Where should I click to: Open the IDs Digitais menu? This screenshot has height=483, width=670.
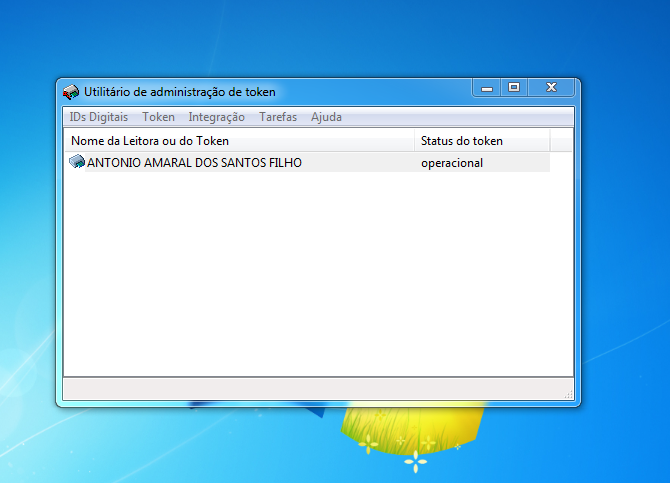(99, 117)
